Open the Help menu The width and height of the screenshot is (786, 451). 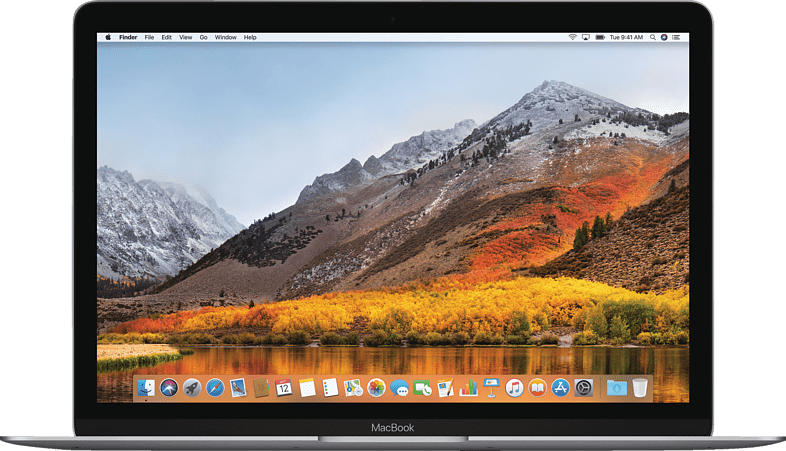coord(250,37)
